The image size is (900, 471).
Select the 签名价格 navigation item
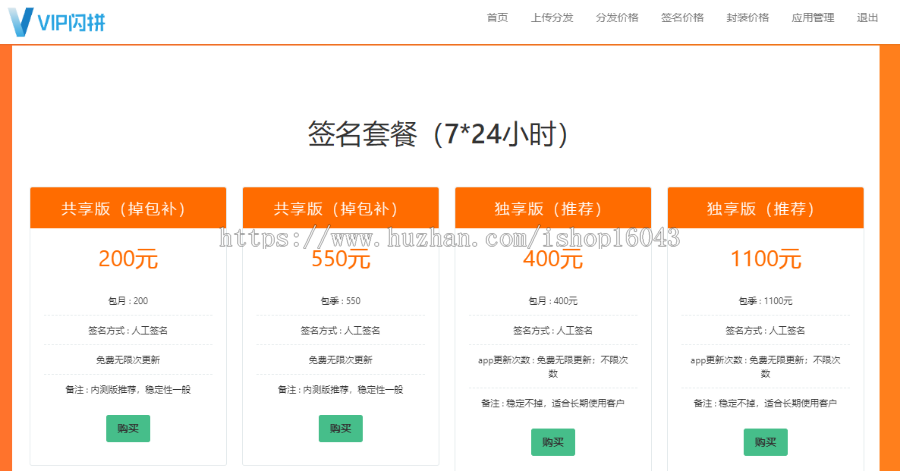(682, 18)
